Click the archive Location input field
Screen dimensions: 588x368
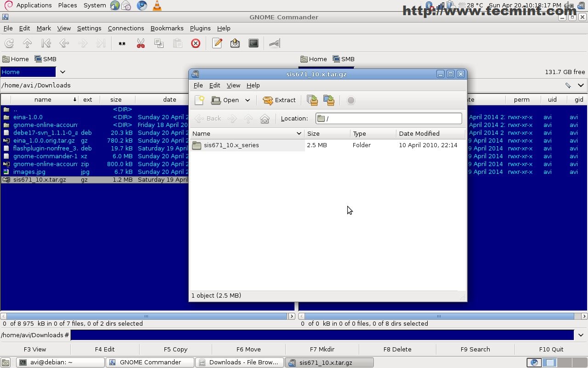(393, 119)
